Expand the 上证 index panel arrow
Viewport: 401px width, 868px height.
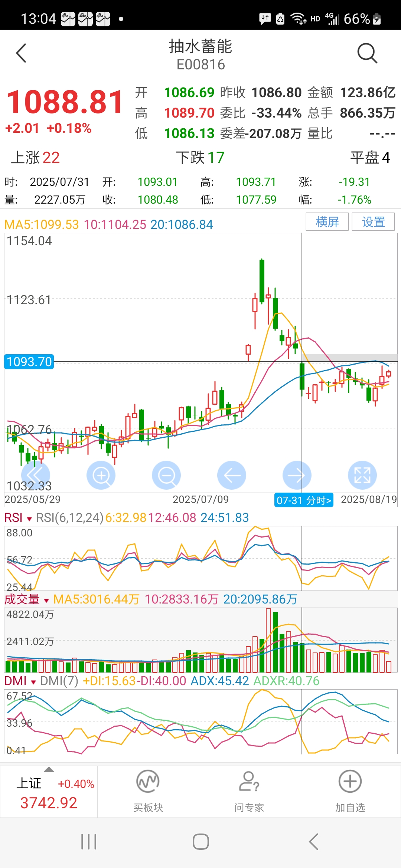[x=49, y=770]
